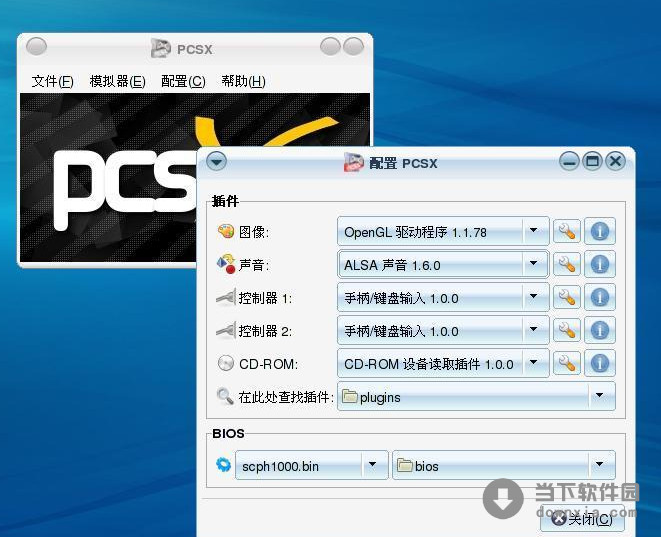Open controller 1 plugin configuration wrench

tap(567, 297)
